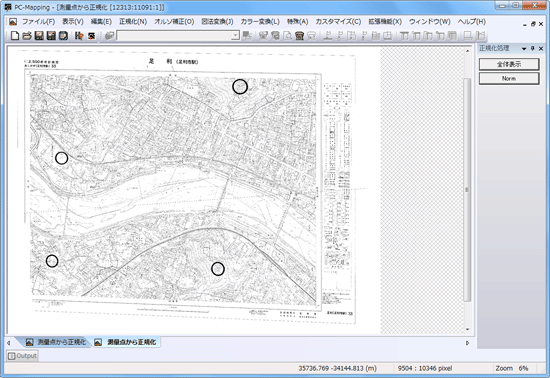Select the active bold 測量点から正規化 tab
The width and height of the screenshot is (550, 378).
(127, 342)
